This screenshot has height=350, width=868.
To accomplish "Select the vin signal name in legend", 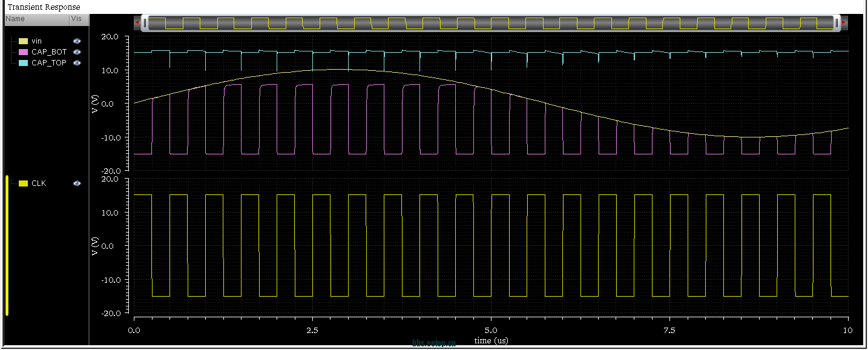I will click(36, 41).
